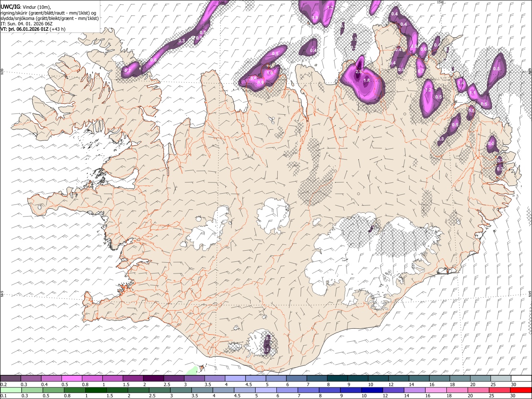Viewport: 532px width, 399px height.
Task: Click the 'rigning/skúrir' legend description line
Action: (x=48, y=12)
